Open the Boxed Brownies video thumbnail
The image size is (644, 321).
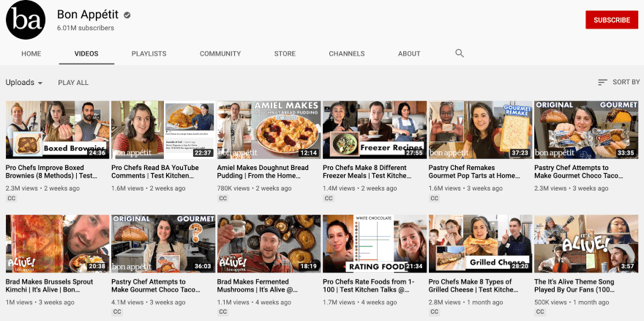pyautogui.click(x=57, y=130)
